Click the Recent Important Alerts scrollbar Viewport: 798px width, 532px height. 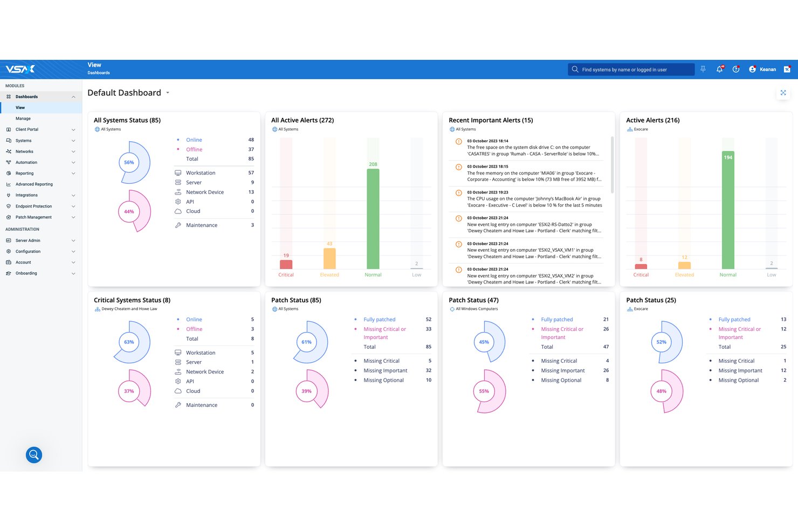click(x=612, y=165)
